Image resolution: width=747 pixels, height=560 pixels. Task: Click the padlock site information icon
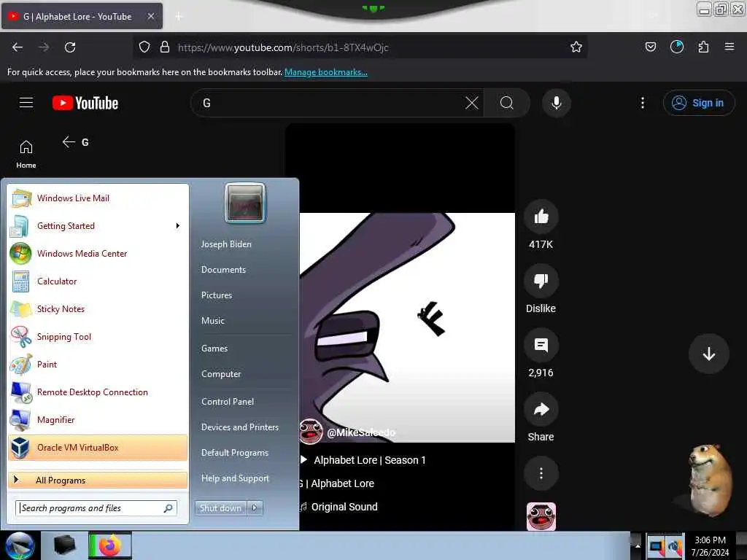pyautogui.click(x=165, y=47)
